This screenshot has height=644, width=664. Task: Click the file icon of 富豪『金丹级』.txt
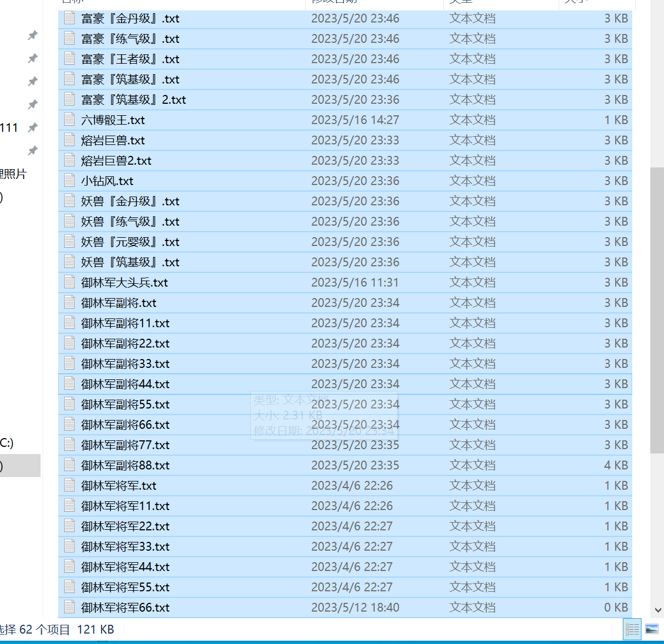[69, 18]
